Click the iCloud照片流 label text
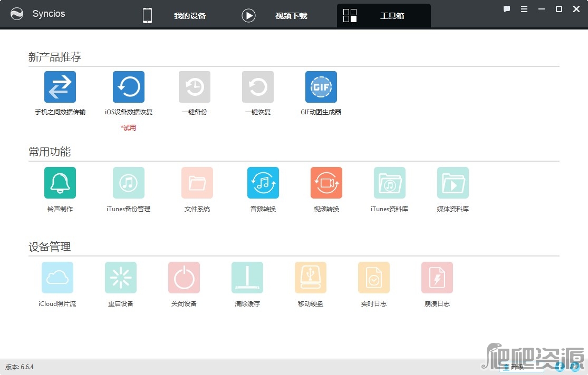This screenshot has height=375, width=588. [x=57, y=304]
